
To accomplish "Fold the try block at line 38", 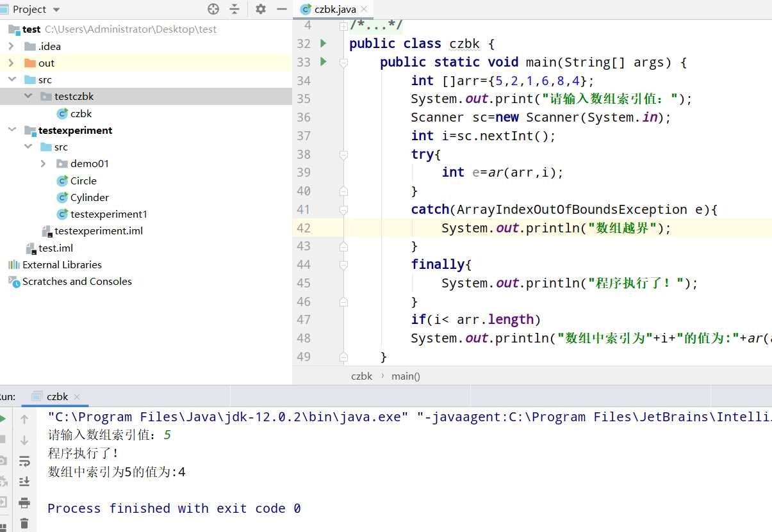I will pyautogui.click(x=343, y=154).
